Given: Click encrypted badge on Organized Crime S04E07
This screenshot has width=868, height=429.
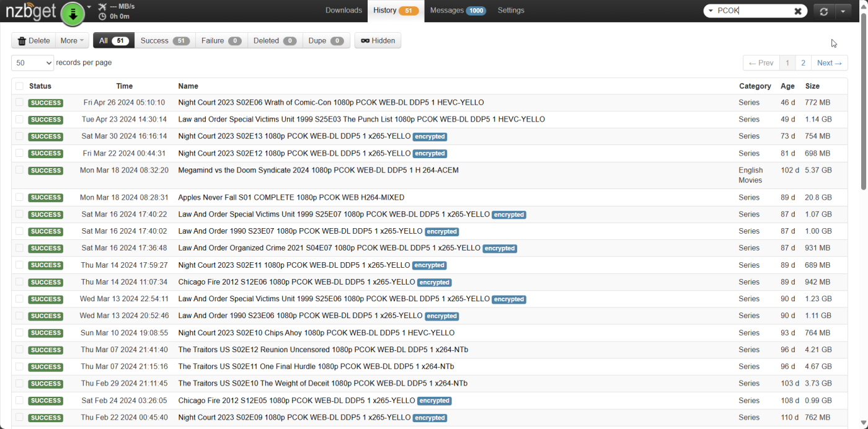Looking at the screenshot, I should [500, 249].
